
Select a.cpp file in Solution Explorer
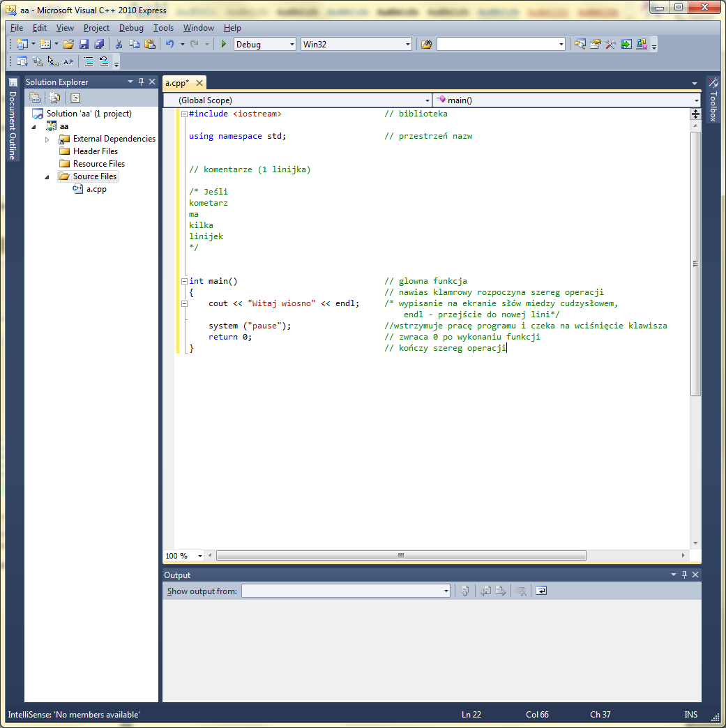click(96, 190)
